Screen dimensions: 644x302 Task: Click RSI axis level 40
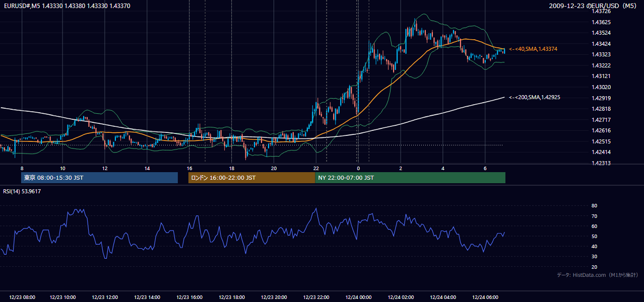point(595,246)
